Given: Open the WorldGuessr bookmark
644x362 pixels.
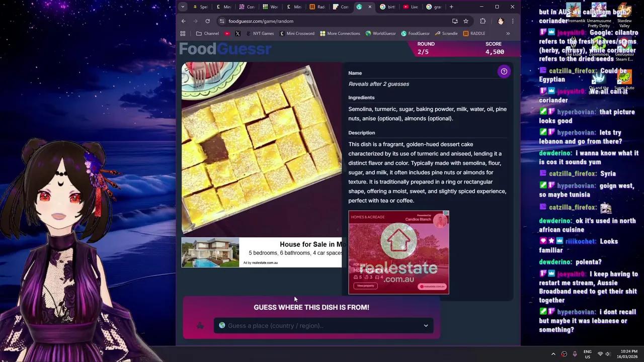Looking at the screenshot, I should (x=381, y=34).
